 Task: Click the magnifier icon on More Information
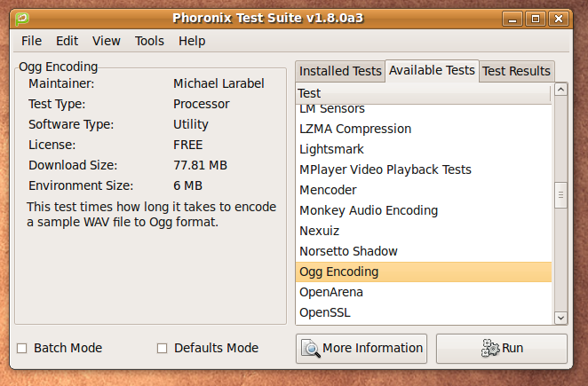pyautogui.click(x=311, y=348)
